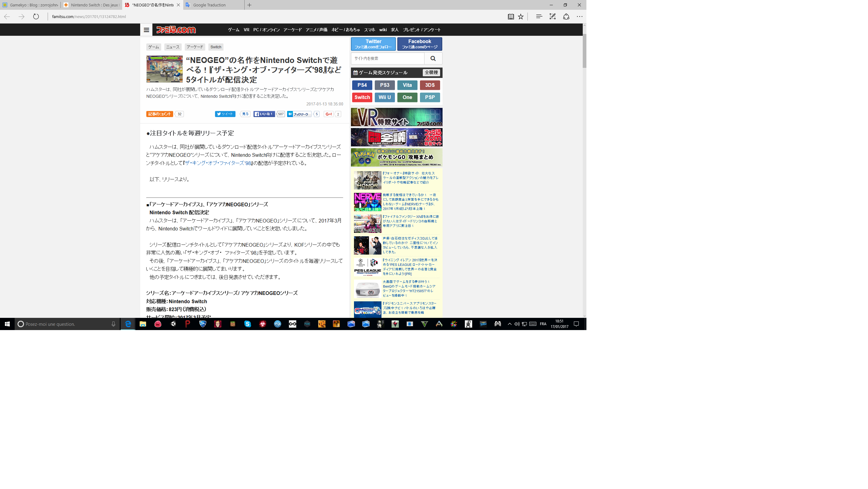Screen dimensions: 868x489
Task: Switch to Nintendo Switch Des jeux tab
Action: (x=91, y=5)
